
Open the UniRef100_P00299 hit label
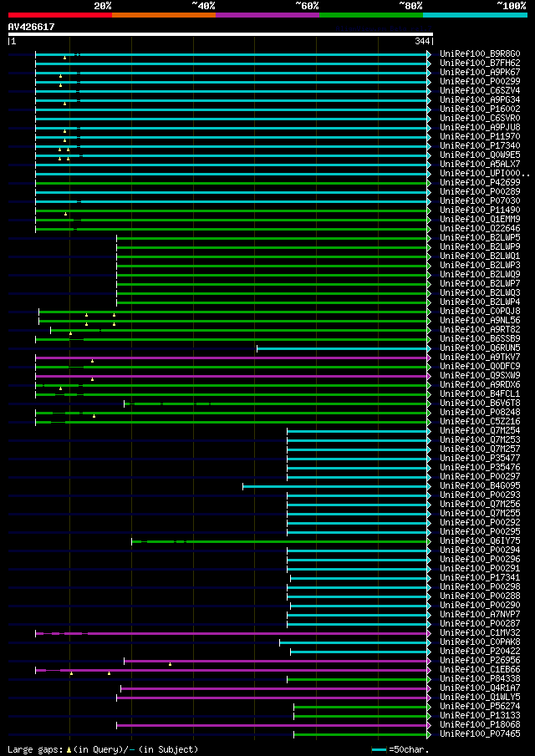(480, 81)
